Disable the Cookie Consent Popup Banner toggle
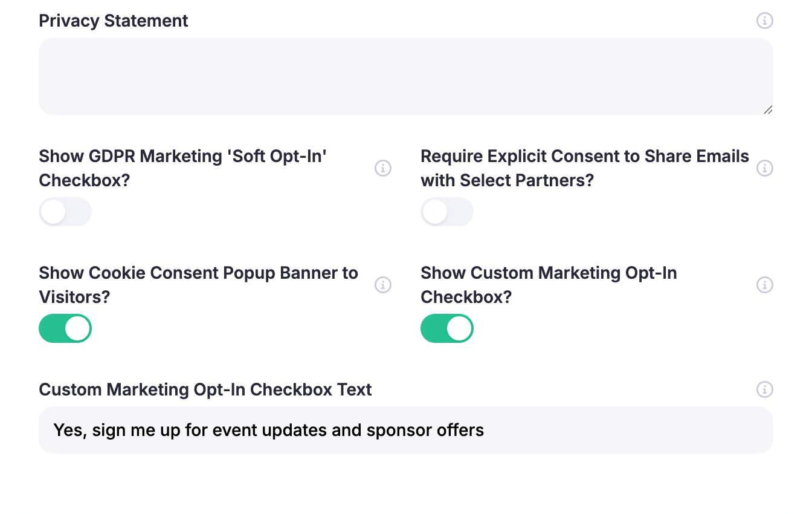The width and height of the screenshot is (812, 514). click(65, 328)
